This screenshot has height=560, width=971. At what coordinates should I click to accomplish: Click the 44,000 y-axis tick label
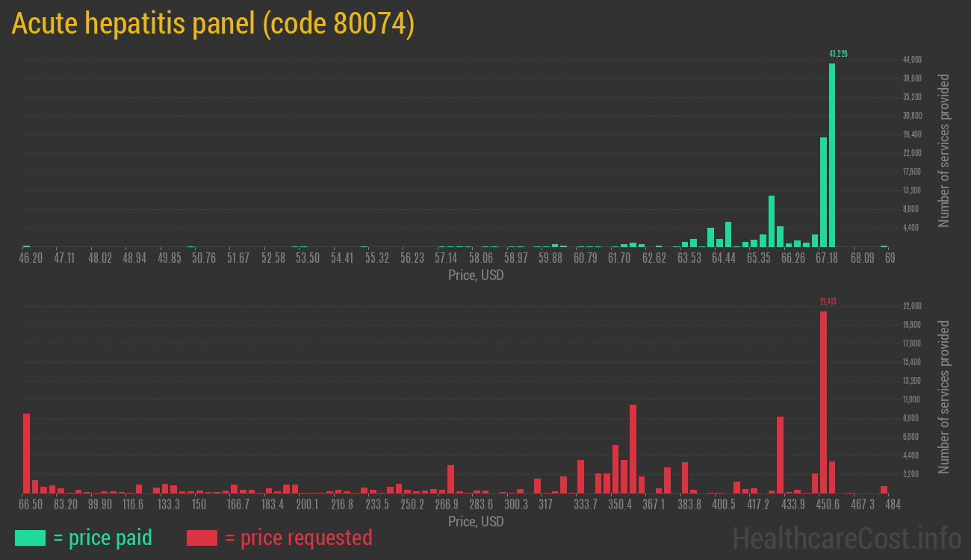tap(911, 60)
